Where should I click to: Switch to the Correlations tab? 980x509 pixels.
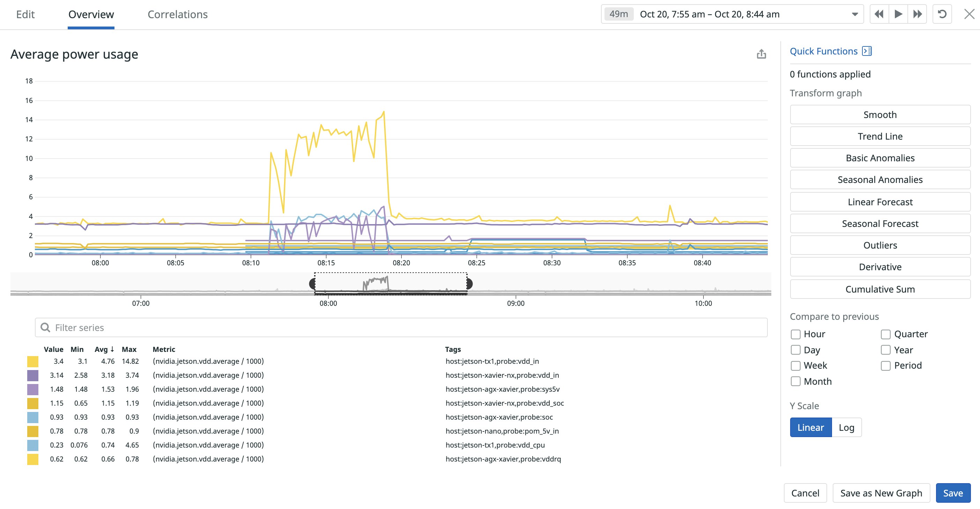click(178, 14)
